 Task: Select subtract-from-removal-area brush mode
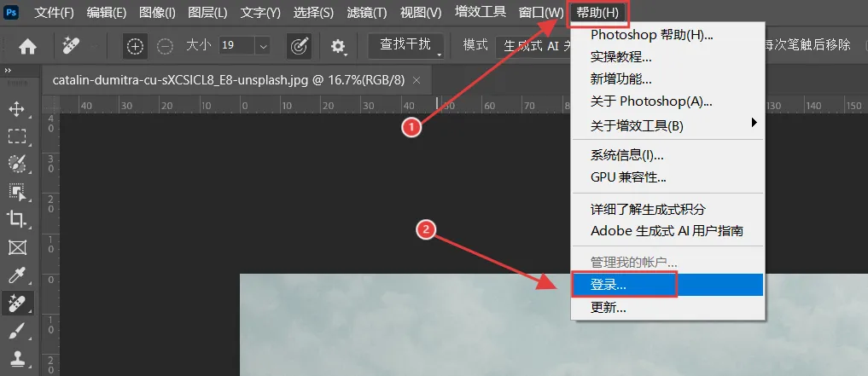tap(165, 46)
